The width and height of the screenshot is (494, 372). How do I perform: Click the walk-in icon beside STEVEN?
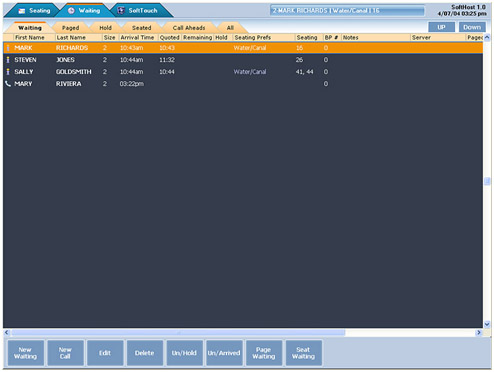coord(8,60)
